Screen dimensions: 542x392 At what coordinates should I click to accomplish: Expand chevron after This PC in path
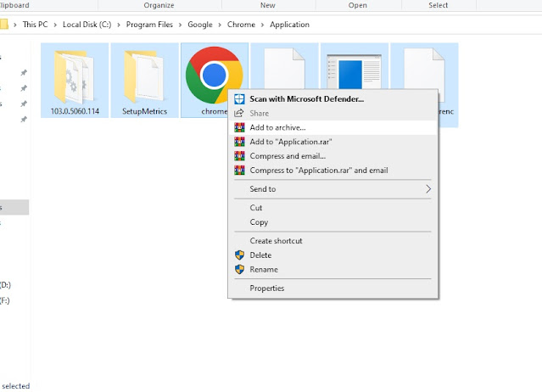(x=55, y=25)
